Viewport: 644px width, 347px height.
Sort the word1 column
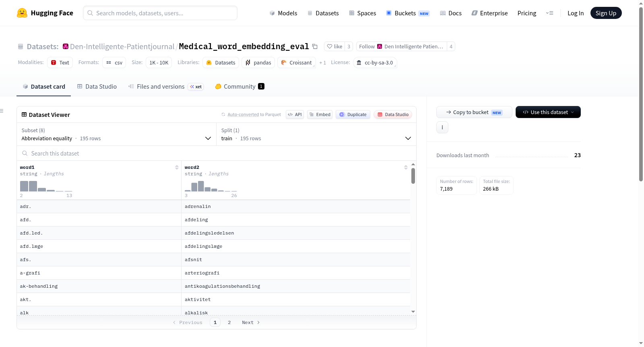tap(177, 167)
